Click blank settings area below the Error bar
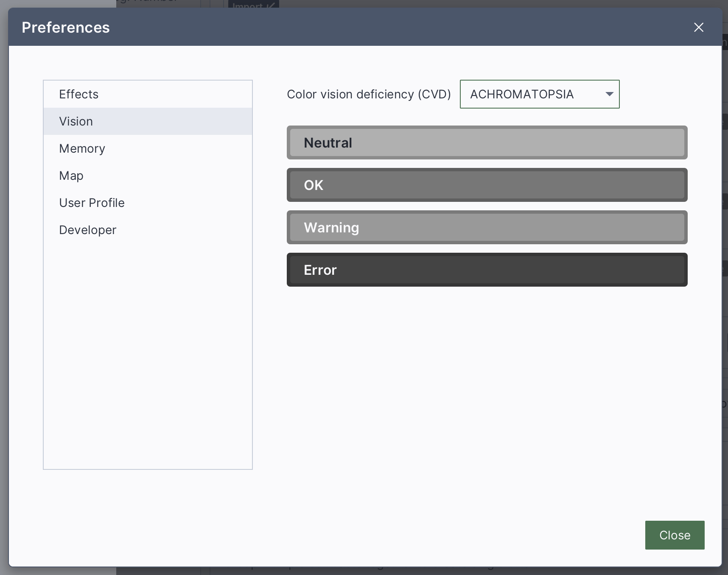The width and height of the screenshot is (728, 575). pyautogui.click(x=487, y=382)
